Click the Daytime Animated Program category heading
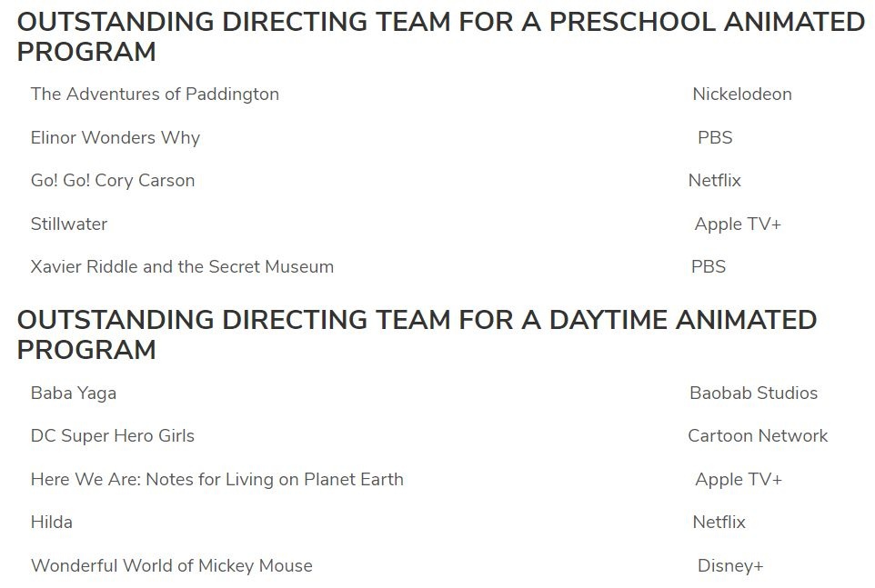Viewport: 875px width, 588px height. pyautogui.click(x=417, y=334)
